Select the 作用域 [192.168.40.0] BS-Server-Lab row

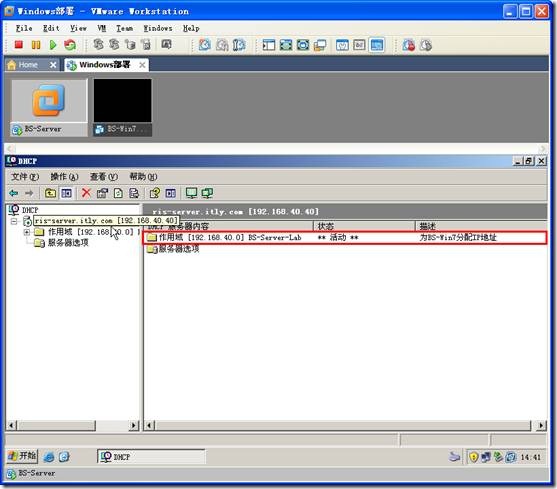pos(345,238)
